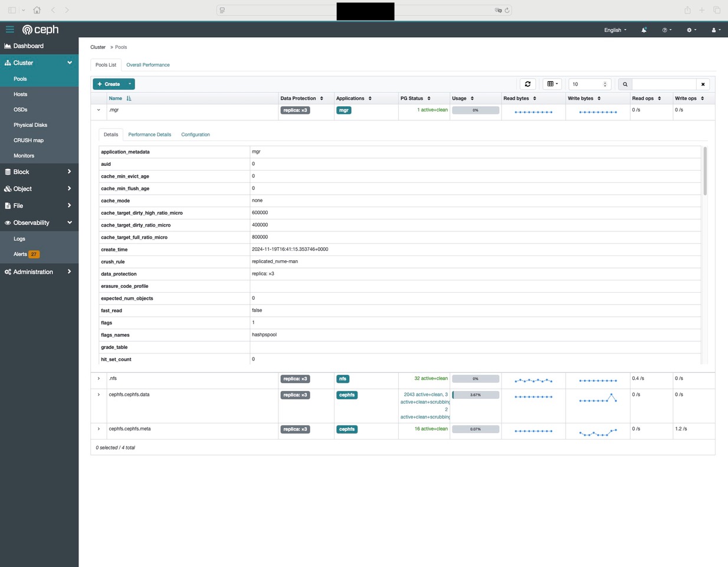
Task: Open the Configuration tab
Action: pyautogui.click(x=195, y=135)
